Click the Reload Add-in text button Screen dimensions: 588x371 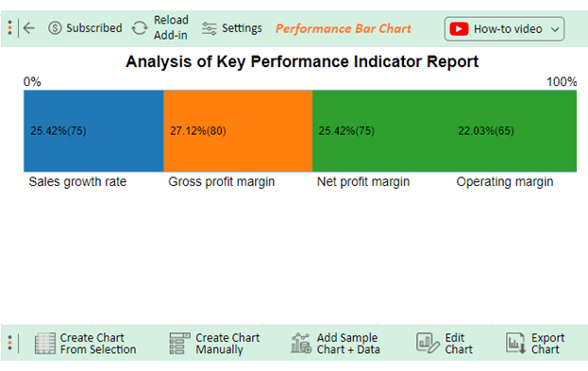171,27
